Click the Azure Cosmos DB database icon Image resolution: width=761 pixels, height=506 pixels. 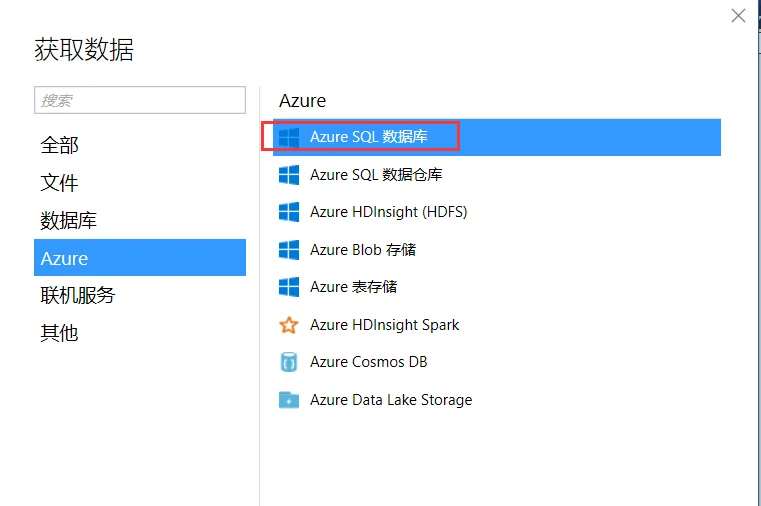tap(289, 362)
